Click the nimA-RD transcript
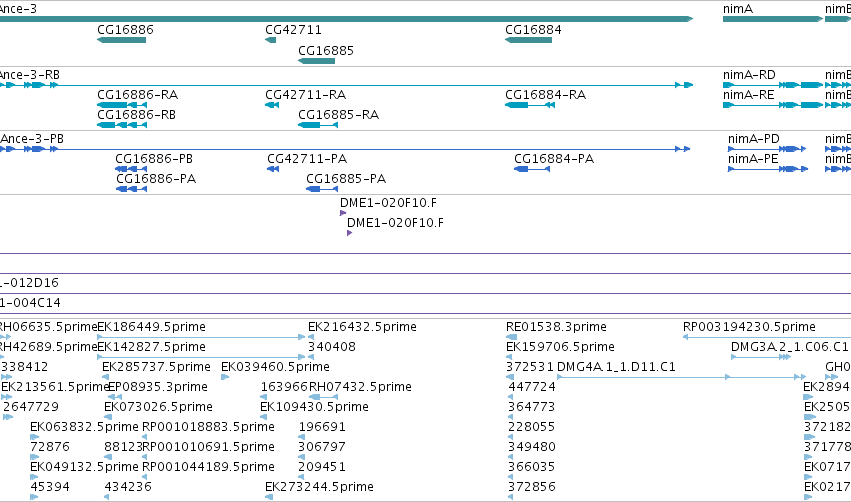The width and height of the screenshot is (851, 502). coord(773,85)
